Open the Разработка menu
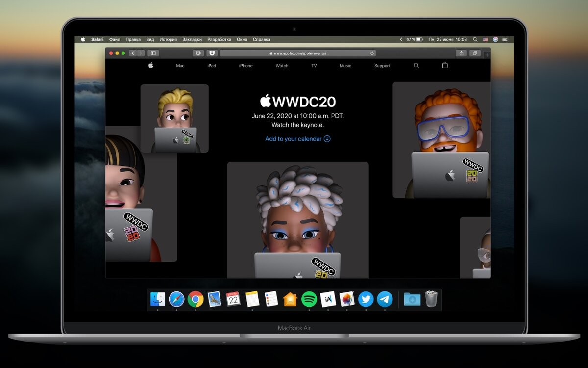588x368 pixels. (x=219, y=39)
